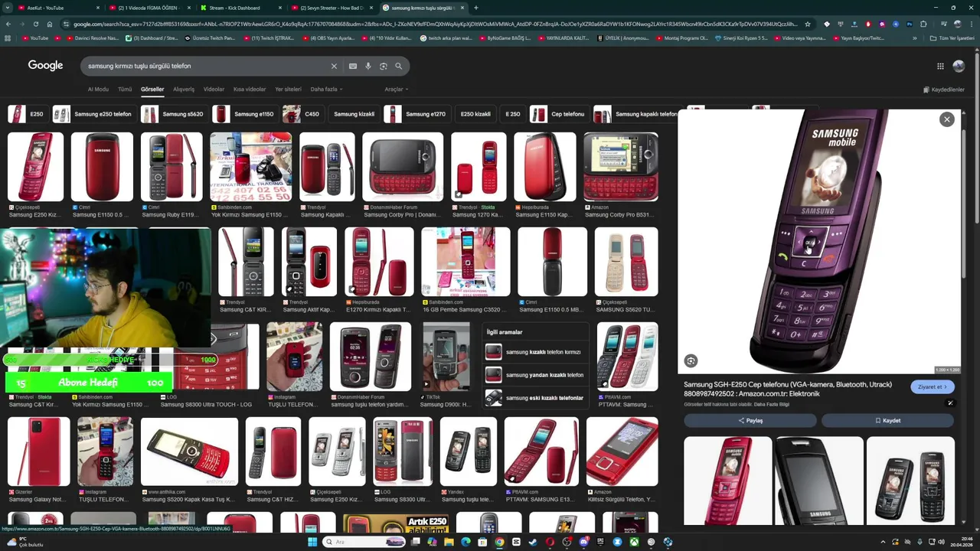Filter by the Cep telefonu chip
This screenshot has height=551, width=980.
559,114
